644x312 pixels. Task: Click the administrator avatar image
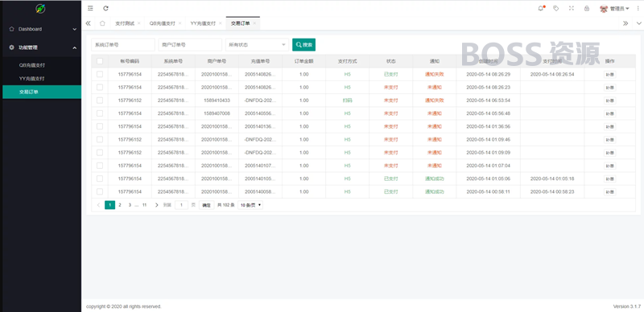[604, 8]
